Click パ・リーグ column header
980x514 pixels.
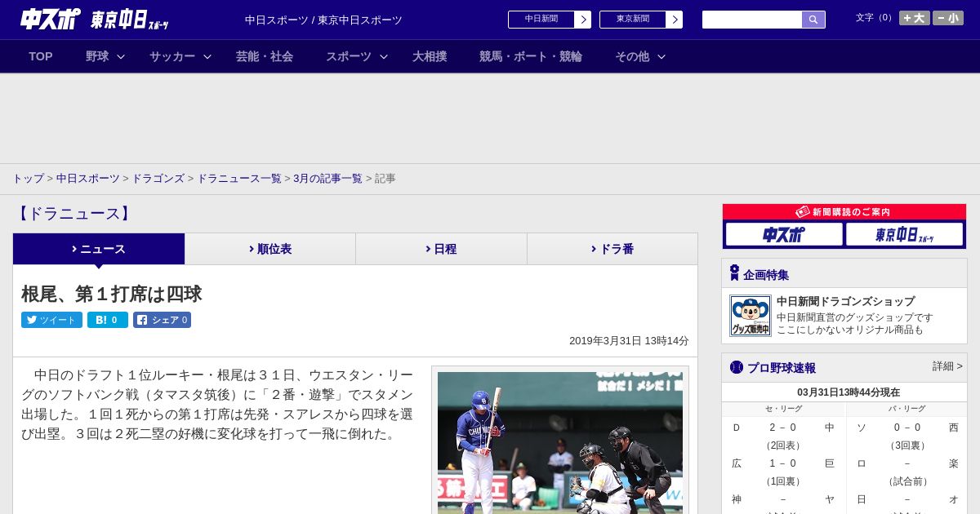pos(907,409)
